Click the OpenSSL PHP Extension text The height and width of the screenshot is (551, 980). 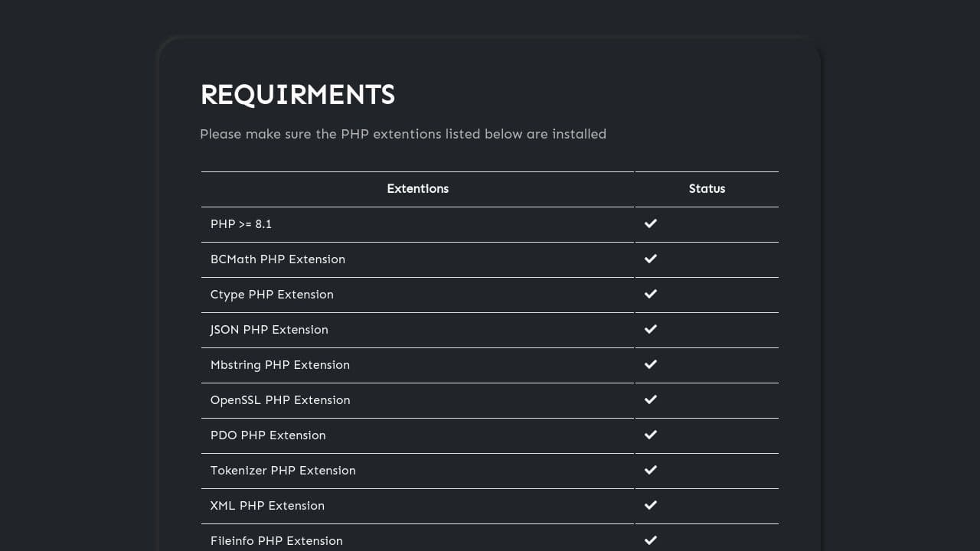pos(280,399)
